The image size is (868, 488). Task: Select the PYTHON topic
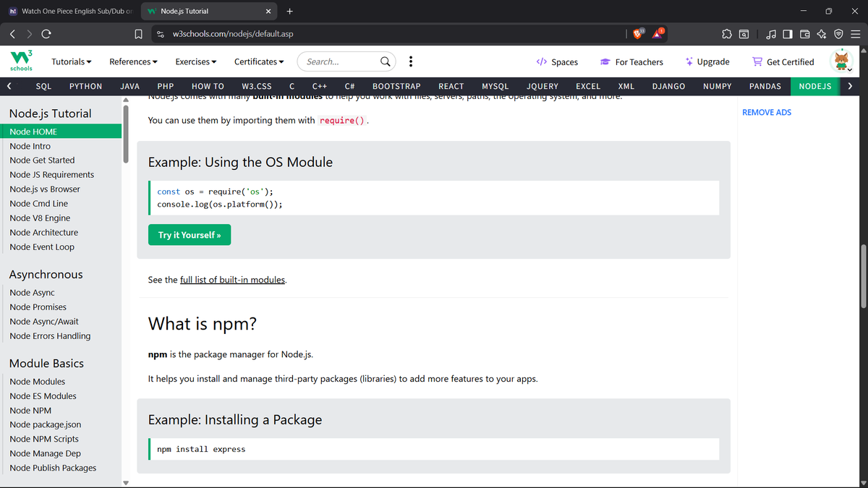pyautogui.click(x=85, y=86)
